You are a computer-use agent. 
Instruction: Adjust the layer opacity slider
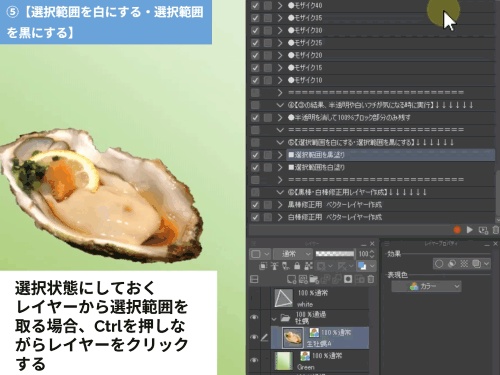coord(335,254)
